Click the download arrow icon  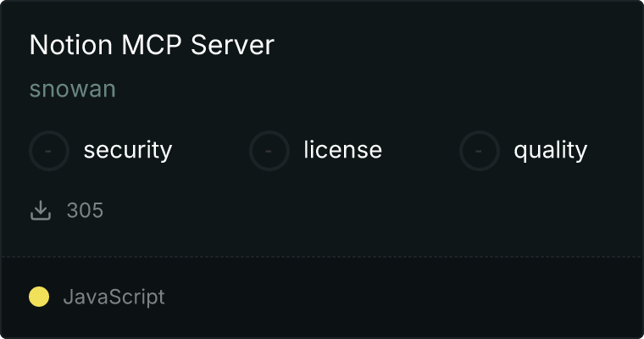pyautogui.click(x=41, y=210)
